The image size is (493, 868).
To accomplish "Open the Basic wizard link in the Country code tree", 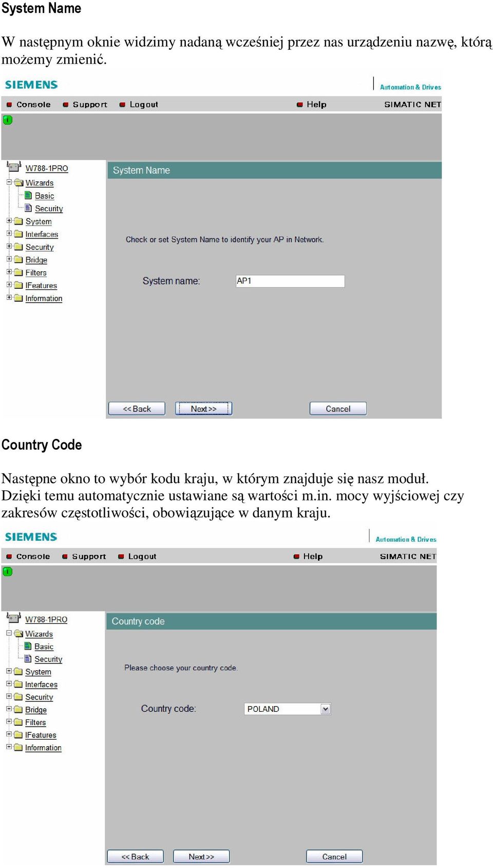I will point(44,647).
